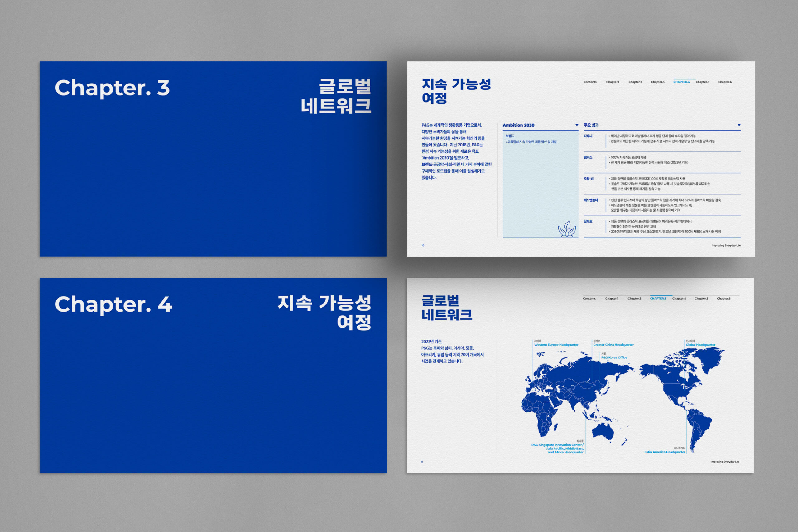The width and height of the screenshot is (798, 532).
Task: Click the Greater China Headquarter map label
Action: 613,345
